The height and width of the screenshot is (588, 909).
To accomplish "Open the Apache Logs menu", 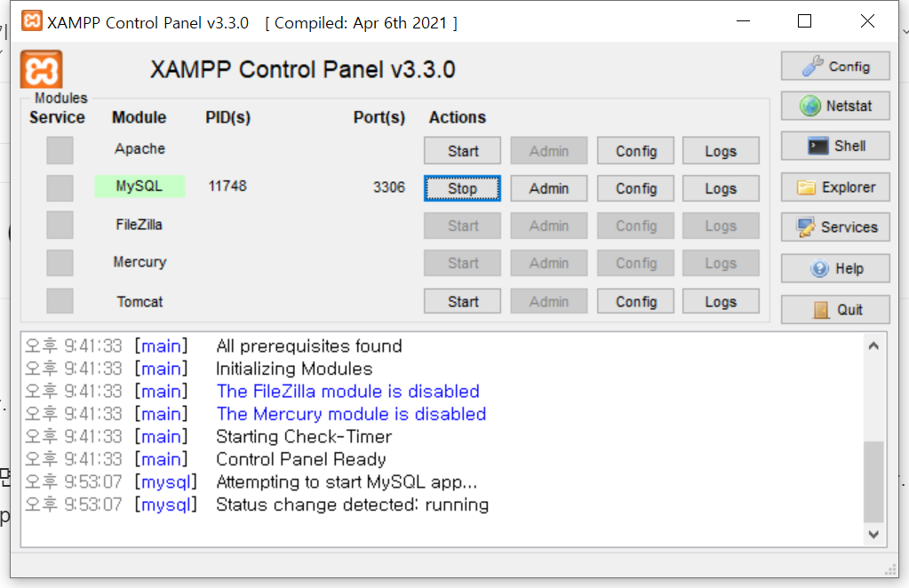I will (721, 151).
